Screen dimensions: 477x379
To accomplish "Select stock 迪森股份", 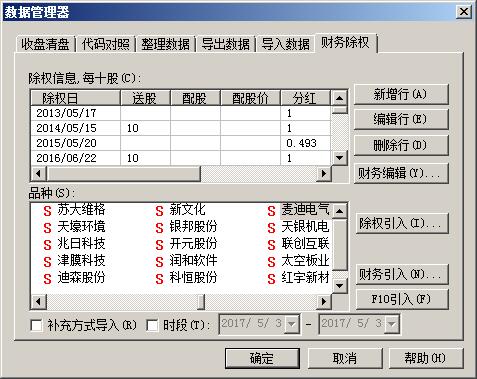I will [74, 278].
